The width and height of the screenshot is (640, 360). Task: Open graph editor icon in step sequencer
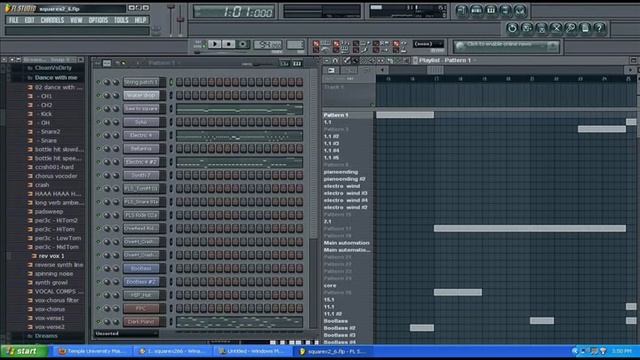click(284, 63)
